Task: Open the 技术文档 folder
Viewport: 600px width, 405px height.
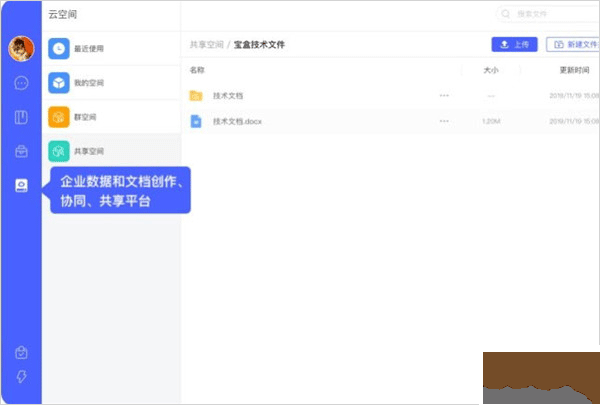Action: [228, 95]
